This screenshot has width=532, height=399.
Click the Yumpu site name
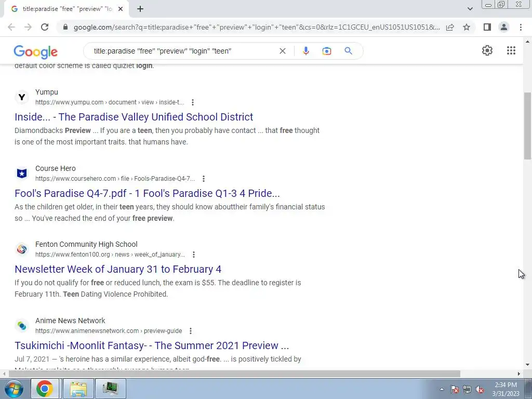[x=46, y=92]
